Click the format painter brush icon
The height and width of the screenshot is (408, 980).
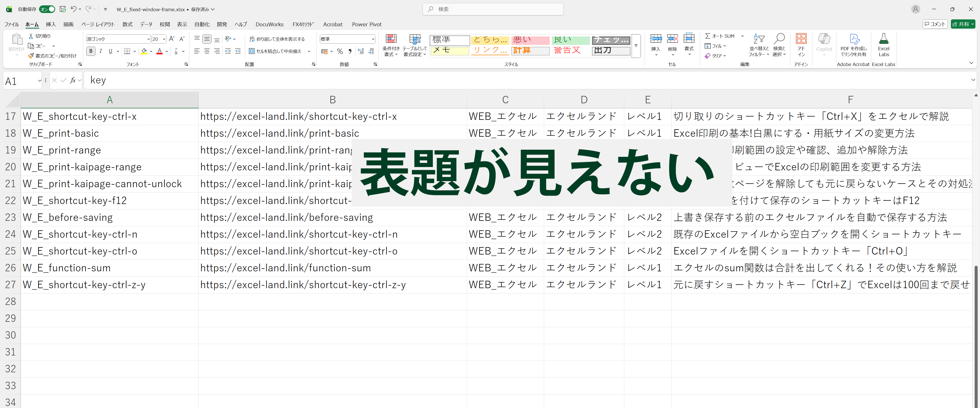point(31,56)
